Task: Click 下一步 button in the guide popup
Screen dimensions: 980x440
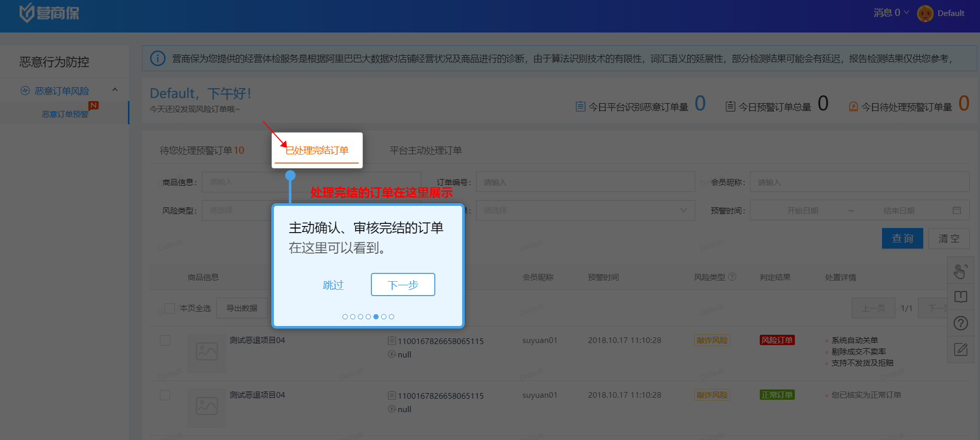Action: tap(403, 285)
